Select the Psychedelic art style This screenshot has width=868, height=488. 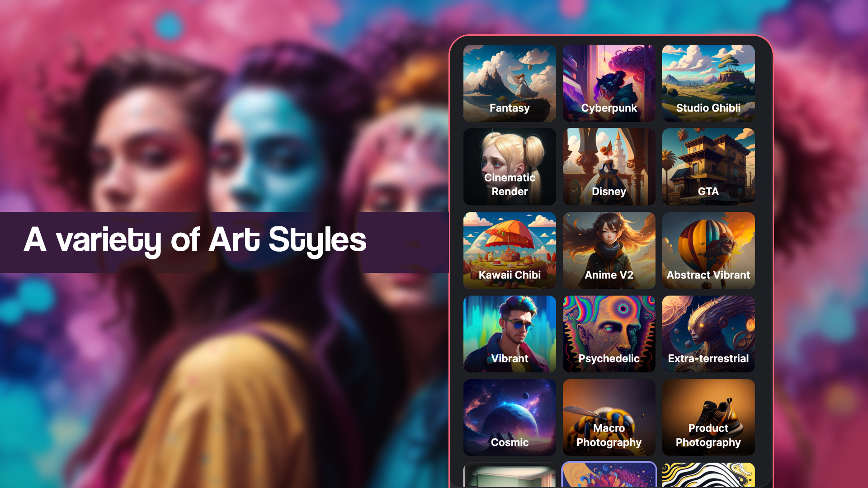(609, 333)
